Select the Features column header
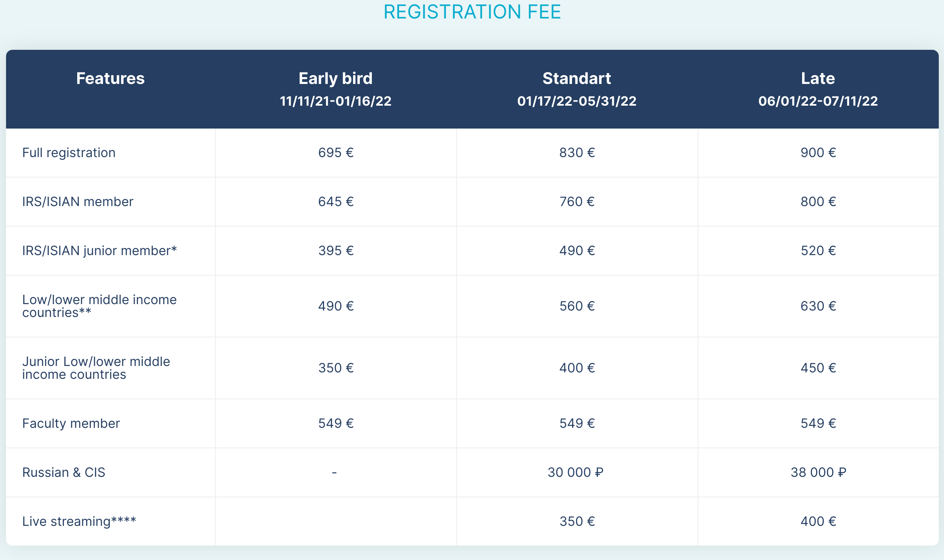The width and height of the screenshot is (944, 560). [x=110, y=78]
